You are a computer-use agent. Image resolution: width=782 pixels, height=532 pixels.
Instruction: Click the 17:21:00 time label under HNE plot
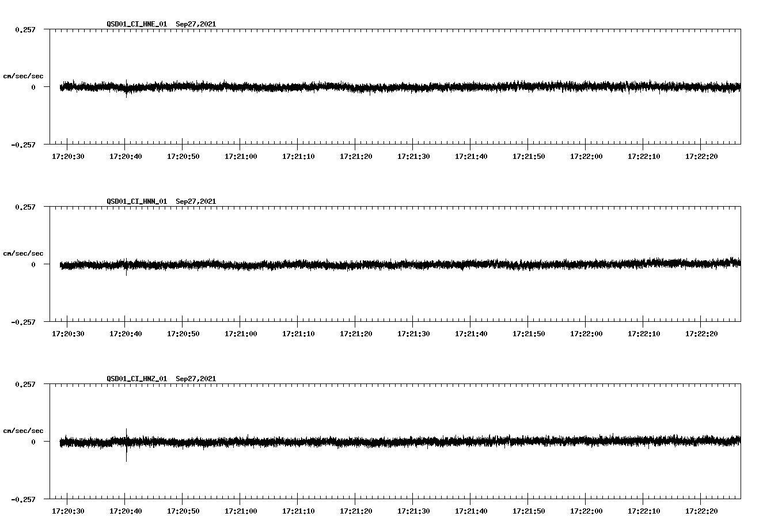click(241, 157)
